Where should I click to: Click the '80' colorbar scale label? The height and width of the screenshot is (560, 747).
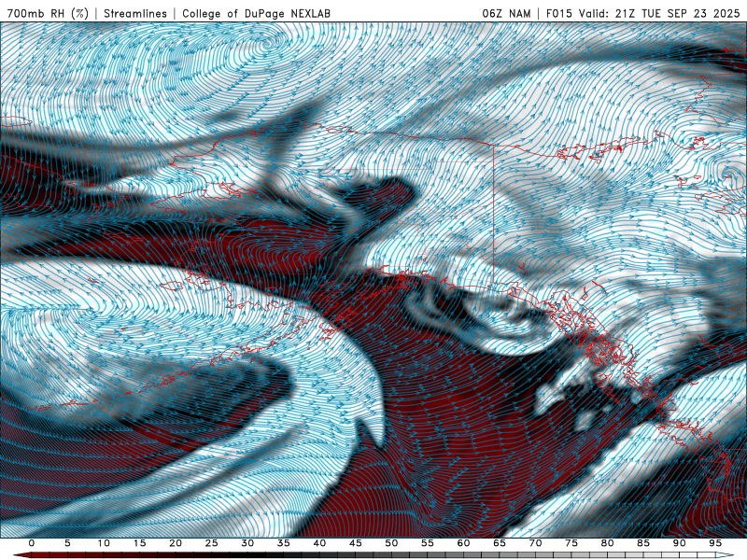click(x=608, y=543)
